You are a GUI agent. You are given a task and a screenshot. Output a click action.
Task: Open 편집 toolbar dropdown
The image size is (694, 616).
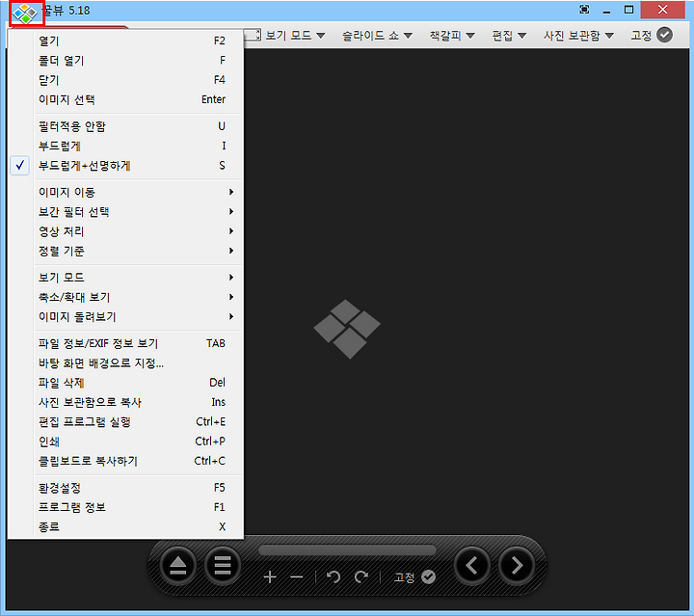pos(509,35)
